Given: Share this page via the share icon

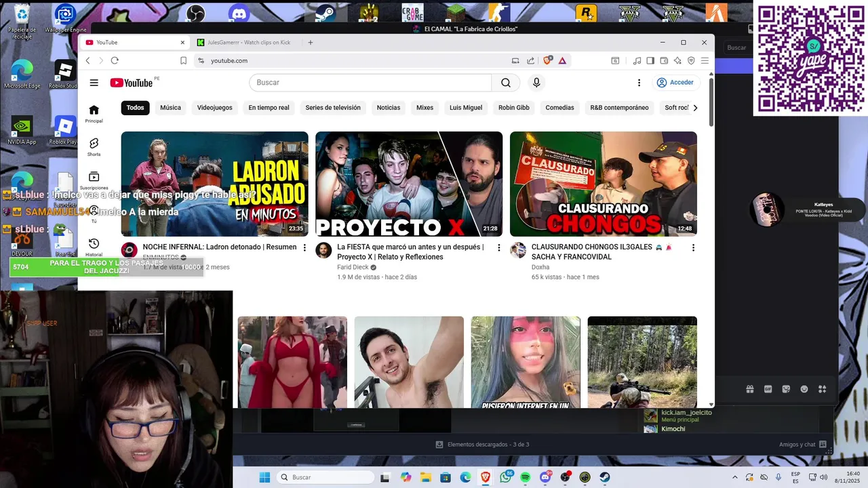Looking at the screenshot, I should 530,60.
